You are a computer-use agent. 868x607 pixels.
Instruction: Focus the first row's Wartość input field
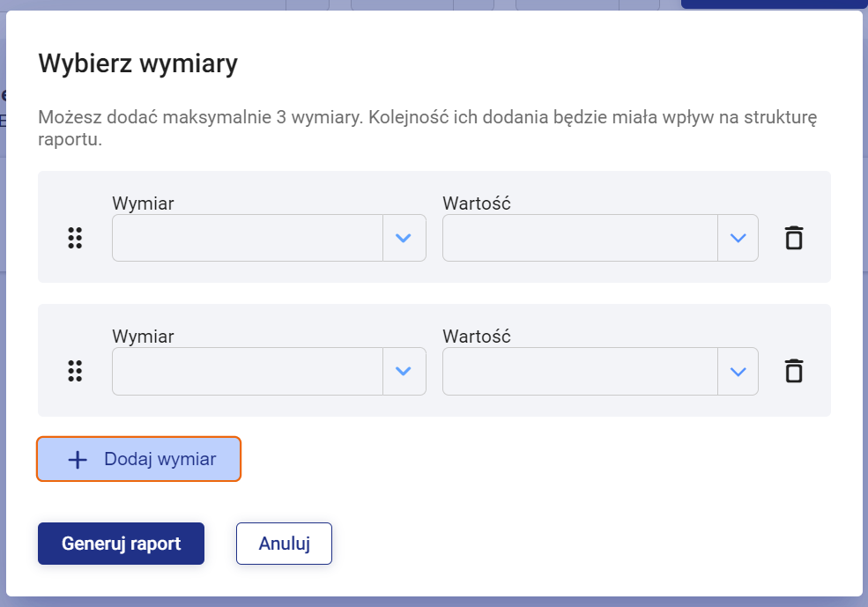[580, 238]
